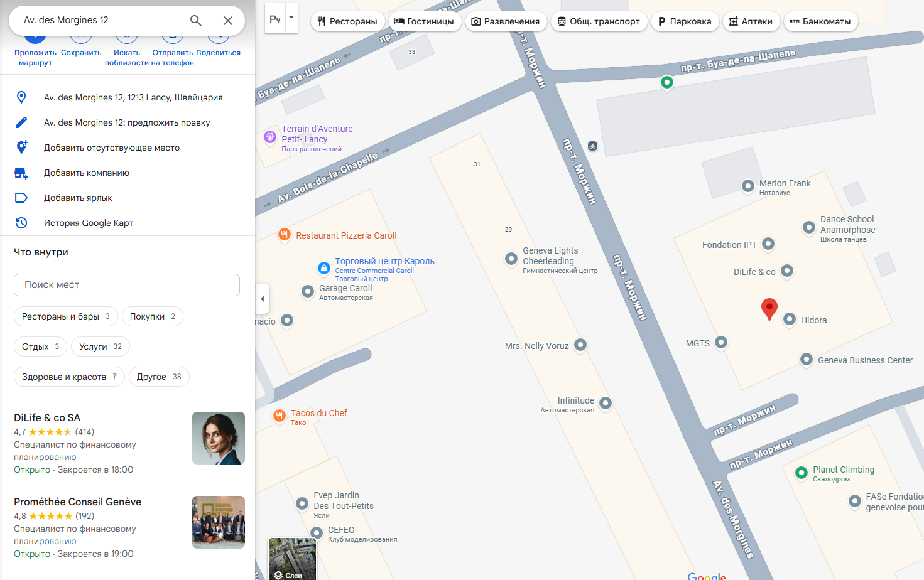Screen dimensions: 924x580
Task: Open the Слои layers thumbnail
Action: click(x=293, y=559)
